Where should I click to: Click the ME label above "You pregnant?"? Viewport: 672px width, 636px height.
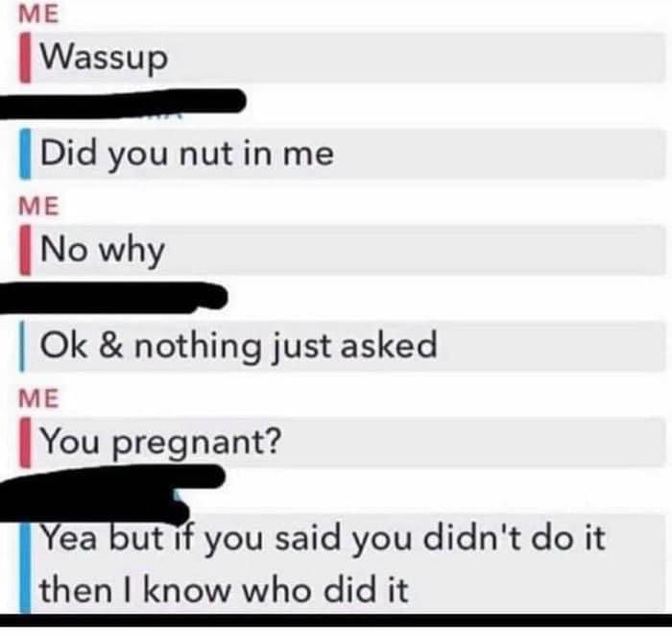38,399
